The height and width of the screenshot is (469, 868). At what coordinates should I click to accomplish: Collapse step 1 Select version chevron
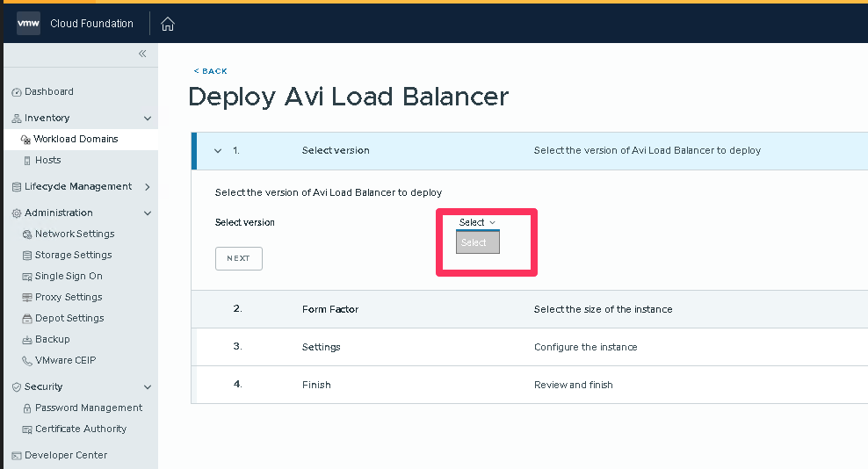point(218,150)
